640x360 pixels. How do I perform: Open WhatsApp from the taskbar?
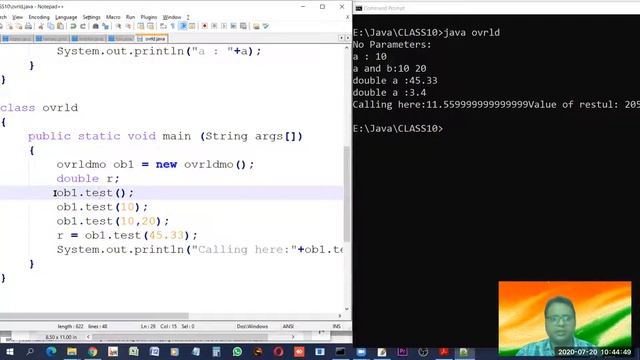pos(237,352)
